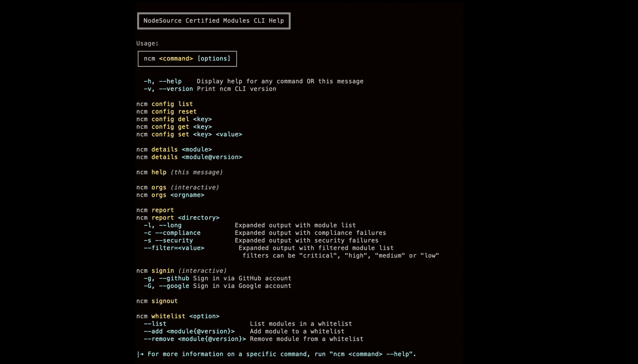Screen dimensions: 638x364
Task: Click the 'For more information on a specific command' footer
Action: coord(276,354)
